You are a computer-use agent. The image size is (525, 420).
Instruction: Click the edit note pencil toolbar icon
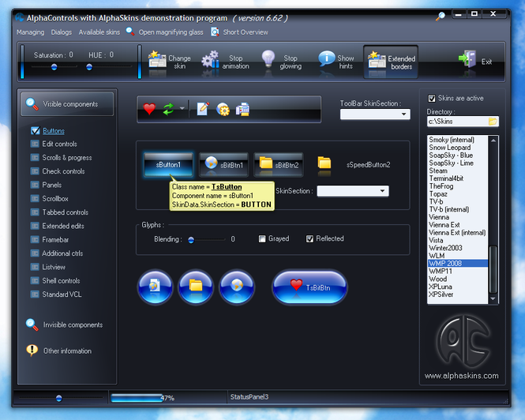click(x=203, y=108)
